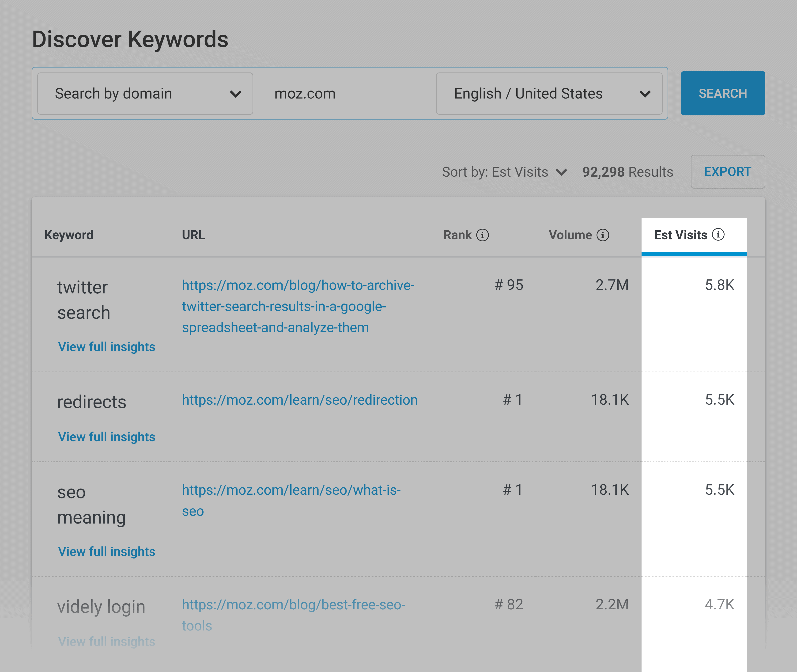Click the 'twitter search' keyword text
Viewport: 797px width, 672px height.
(x=84, y=300)
